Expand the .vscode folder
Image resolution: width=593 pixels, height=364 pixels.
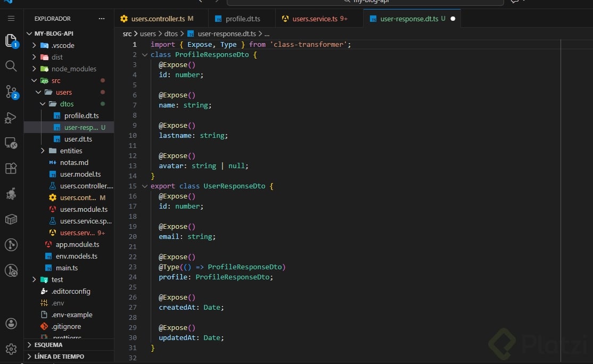34,45
